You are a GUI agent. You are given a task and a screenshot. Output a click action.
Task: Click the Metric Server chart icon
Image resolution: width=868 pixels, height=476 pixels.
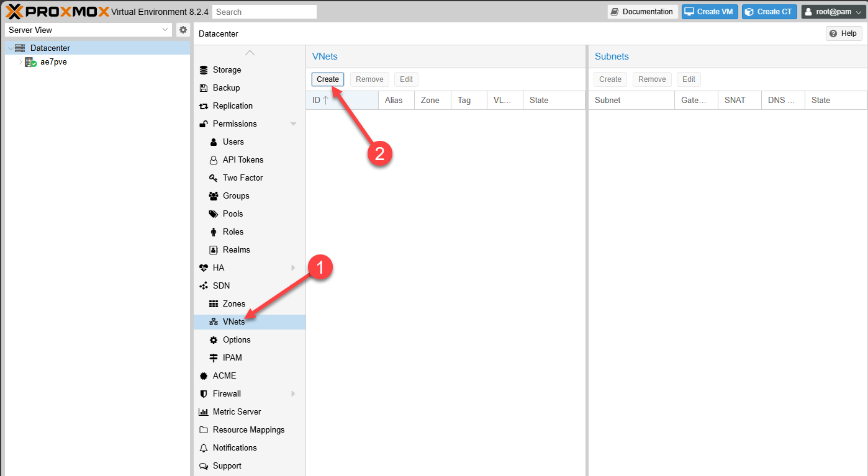pyautogui.click(x=204, y=412)
